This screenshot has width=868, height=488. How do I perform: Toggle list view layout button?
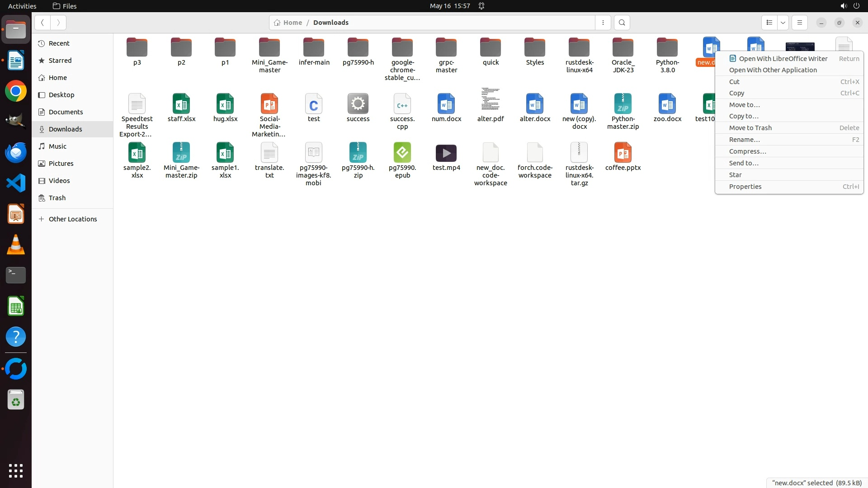click(769, 23)
